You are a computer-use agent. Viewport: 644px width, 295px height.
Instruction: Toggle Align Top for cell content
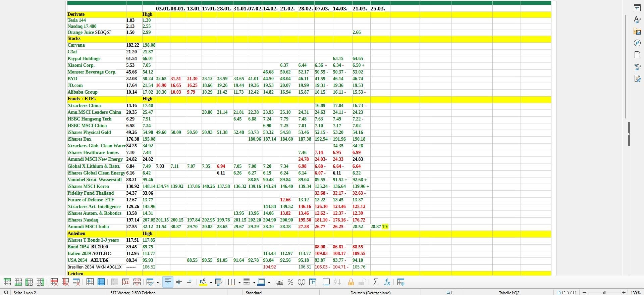tap(168, 282)
